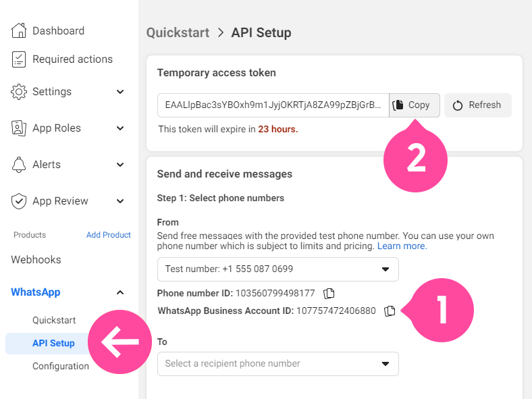Open the recipient phone number dropdown
This screenshot has height=399, width=532.
[x=278, y=364]
